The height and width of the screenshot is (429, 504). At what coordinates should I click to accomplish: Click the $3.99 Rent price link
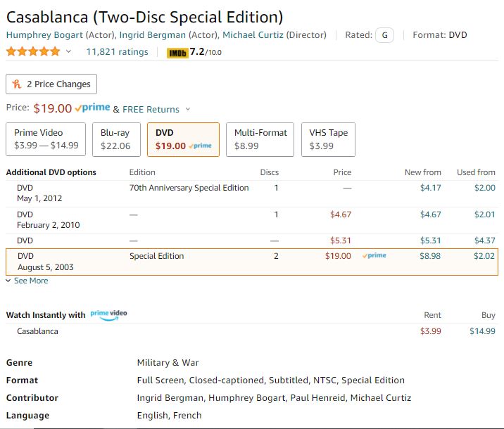[430, 331]
